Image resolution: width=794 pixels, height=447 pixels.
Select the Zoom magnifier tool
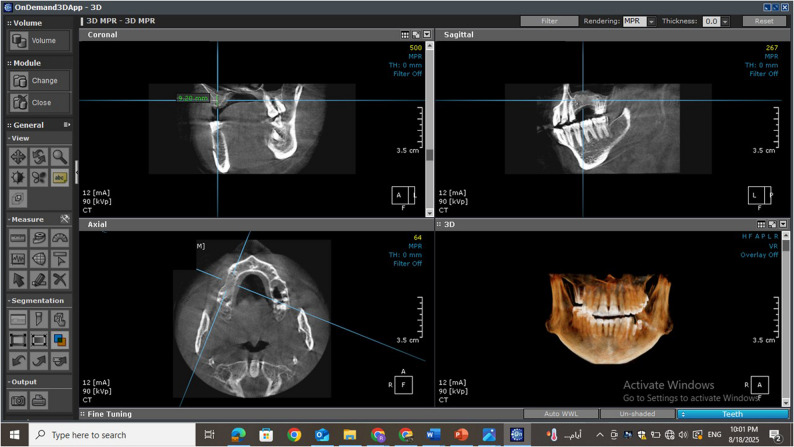(60, 157)
